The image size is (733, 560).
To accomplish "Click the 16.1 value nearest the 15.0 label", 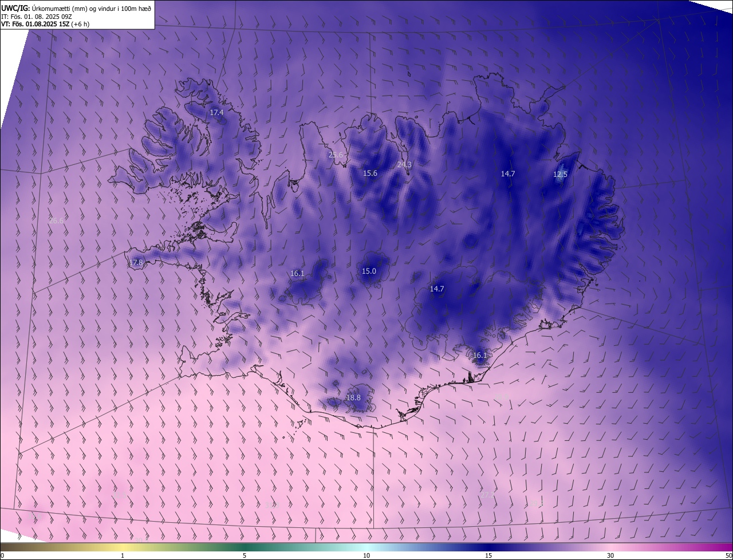I will pos(297,274).
